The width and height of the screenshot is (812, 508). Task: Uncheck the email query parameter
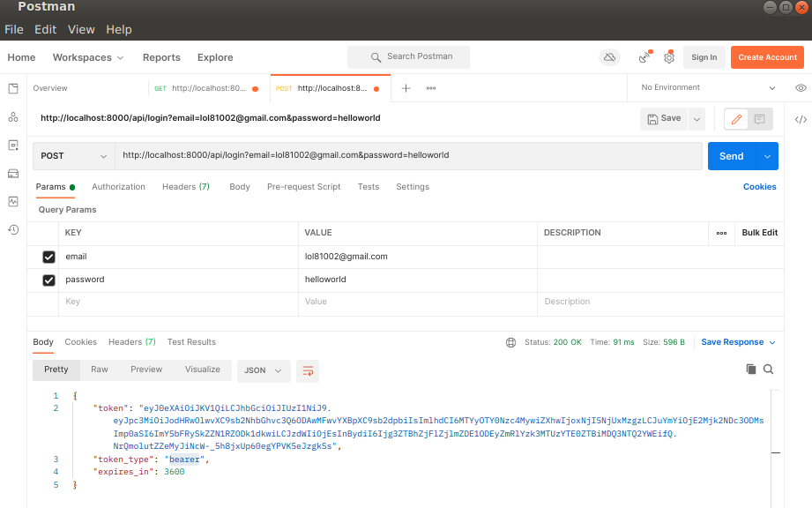pos(48,257)
